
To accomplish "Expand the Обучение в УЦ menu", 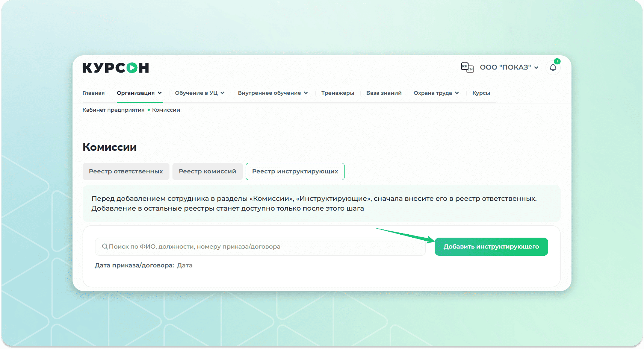I will (200, 93).
